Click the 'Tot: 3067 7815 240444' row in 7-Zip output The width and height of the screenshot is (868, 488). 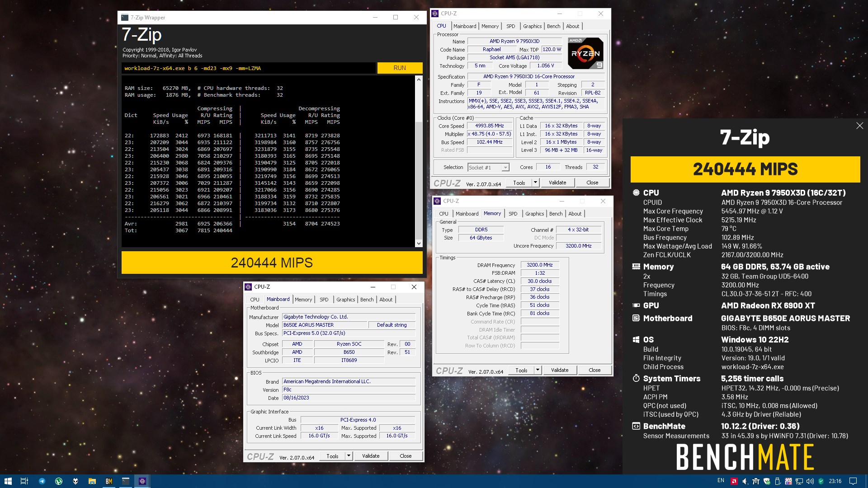point(179,230)
